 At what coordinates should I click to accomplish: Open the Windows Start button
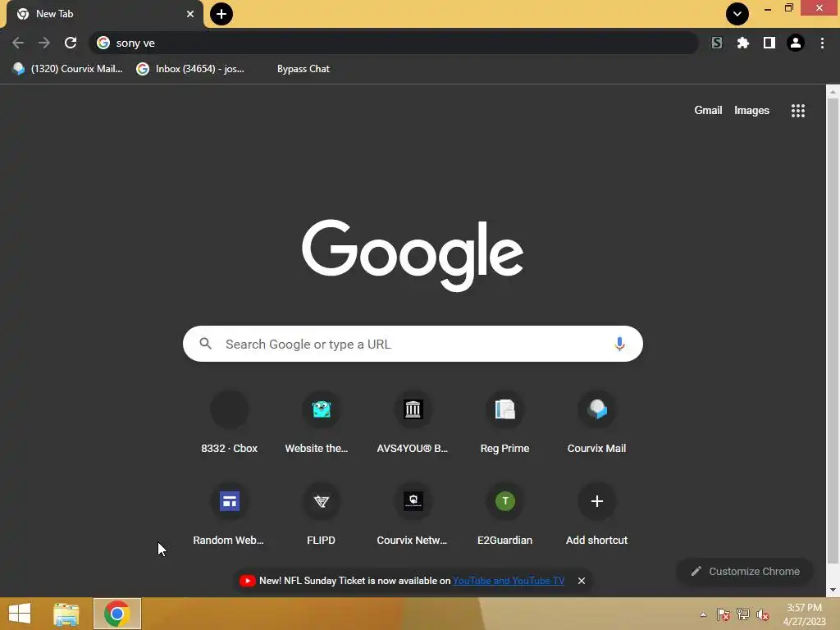(20, 614)
